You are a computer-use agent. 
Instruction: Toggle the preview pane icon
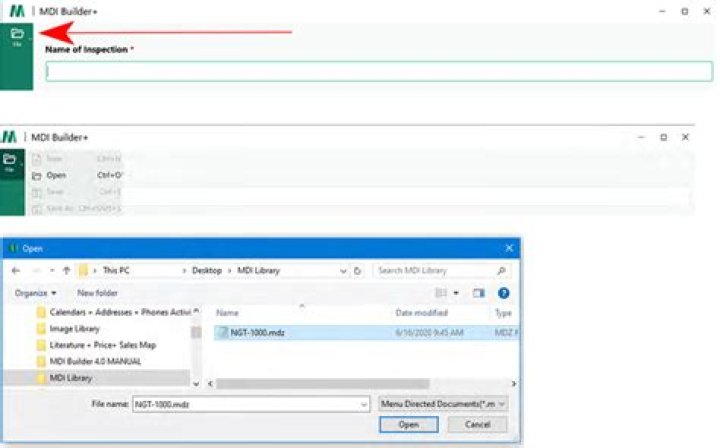click(478, 293)
